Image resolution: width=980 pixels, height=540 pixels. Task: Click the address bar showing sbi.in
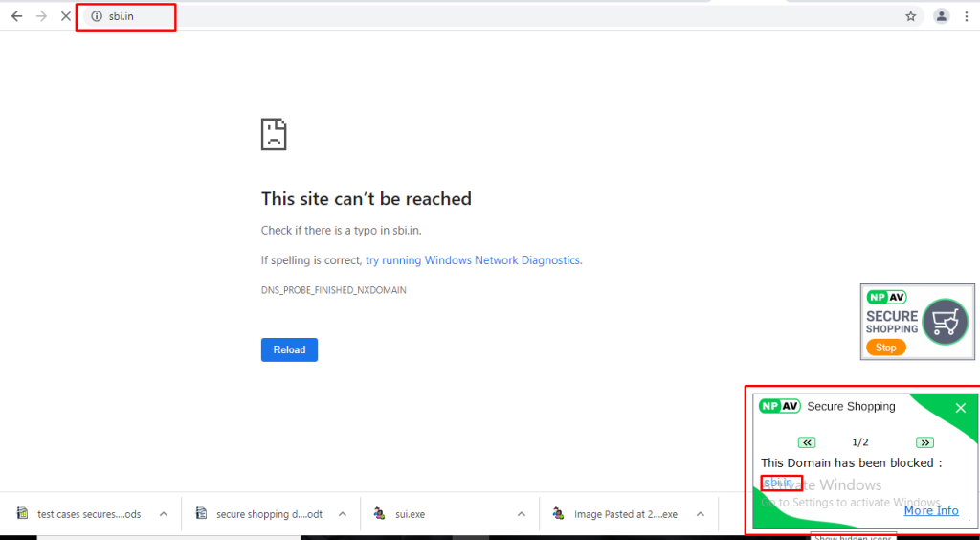pos(479,16)
